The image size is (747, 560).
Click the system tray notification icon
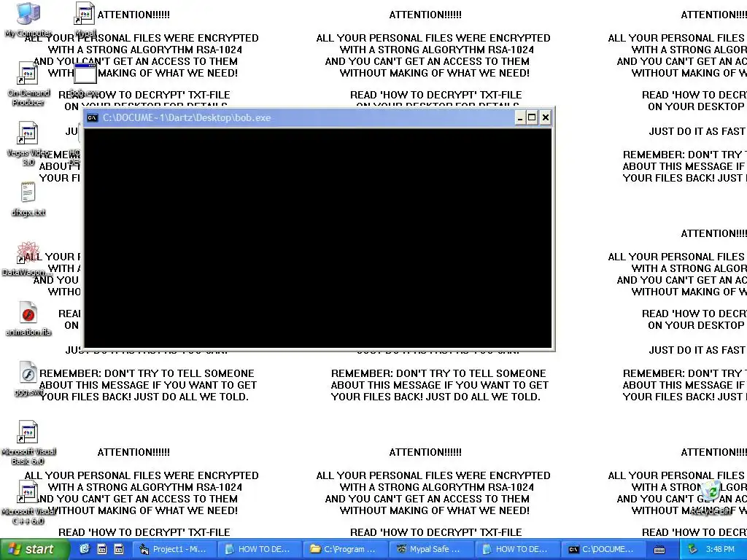pos(693,549)
